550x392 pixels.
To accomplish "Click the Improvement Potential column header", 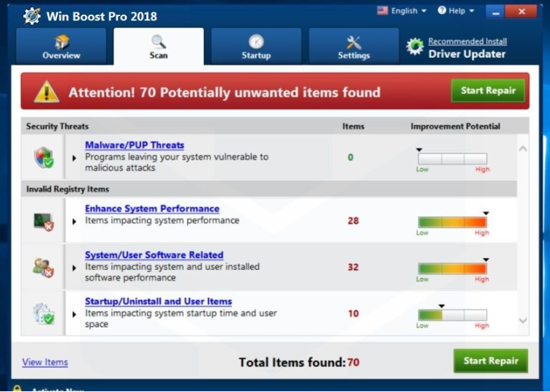I will 456,127.
